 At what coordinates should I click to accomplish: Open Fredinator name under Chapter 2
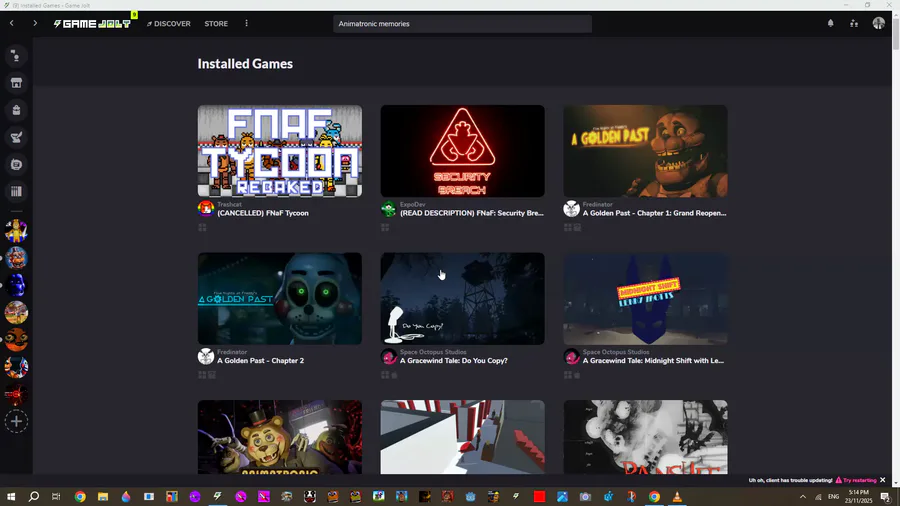click(232, 352)
